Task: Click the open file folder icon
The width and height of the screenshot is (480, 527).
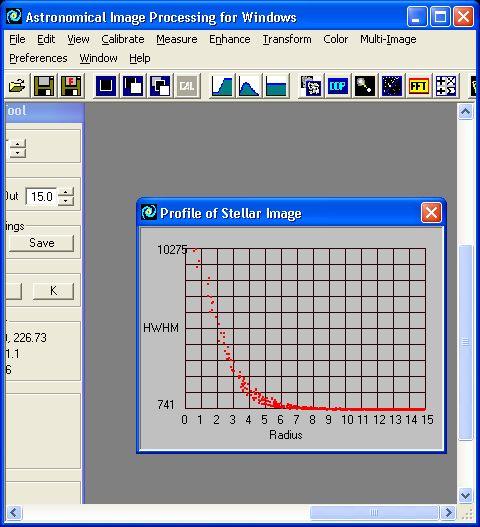Action: (17, 86)
